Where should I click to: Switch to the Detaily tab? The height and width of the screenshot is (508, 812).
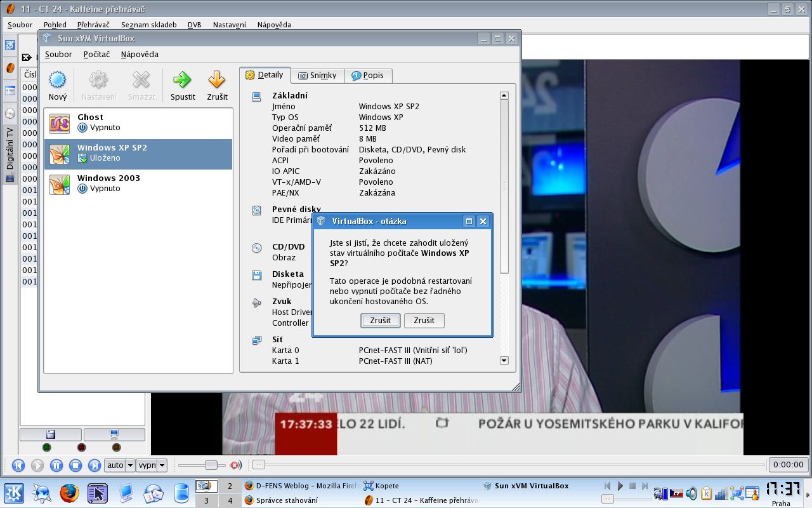[265, 75]
